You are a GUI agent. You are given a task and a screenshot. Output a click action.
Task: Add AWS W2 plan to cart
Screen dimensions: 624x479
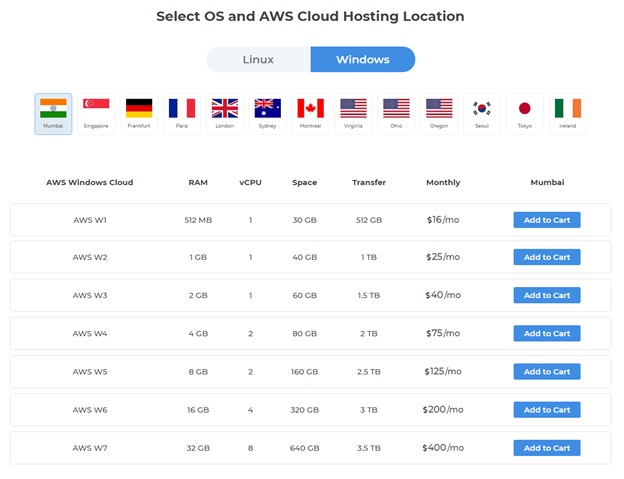(547, 257)
